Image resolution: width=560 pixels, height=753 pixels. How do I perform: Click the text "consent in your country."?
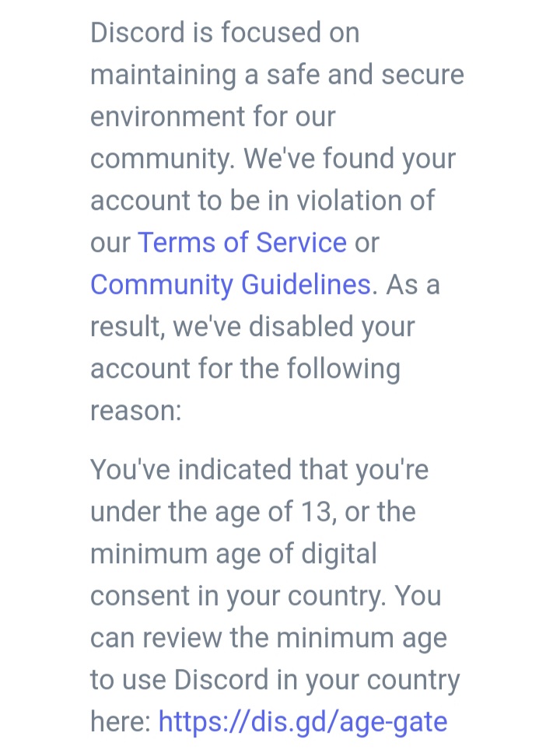(x=238, y=596)
